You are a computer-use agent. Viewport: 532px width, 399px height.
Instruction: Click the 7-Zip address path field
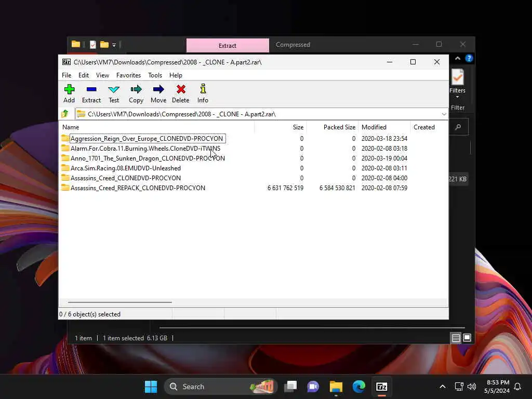[261, 114]
